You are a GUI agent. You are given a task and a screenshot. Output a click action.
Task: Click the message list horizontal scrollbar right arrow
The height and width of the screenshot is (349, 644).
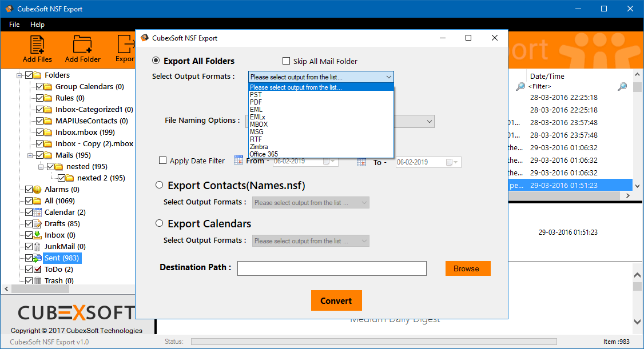click(x=627, y=196)
